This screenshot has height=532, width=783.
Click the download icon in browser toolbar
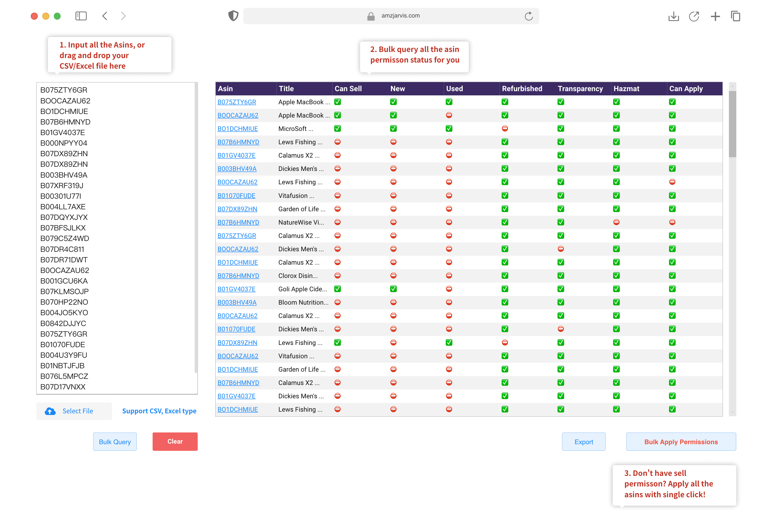(674, 16)
